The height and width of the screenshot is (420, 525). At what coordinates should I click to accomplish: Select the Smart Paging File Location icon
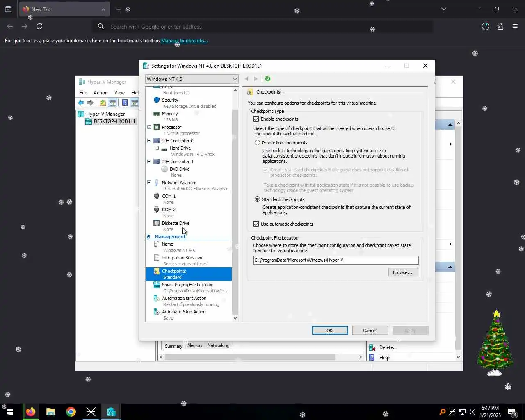[156, 285]
